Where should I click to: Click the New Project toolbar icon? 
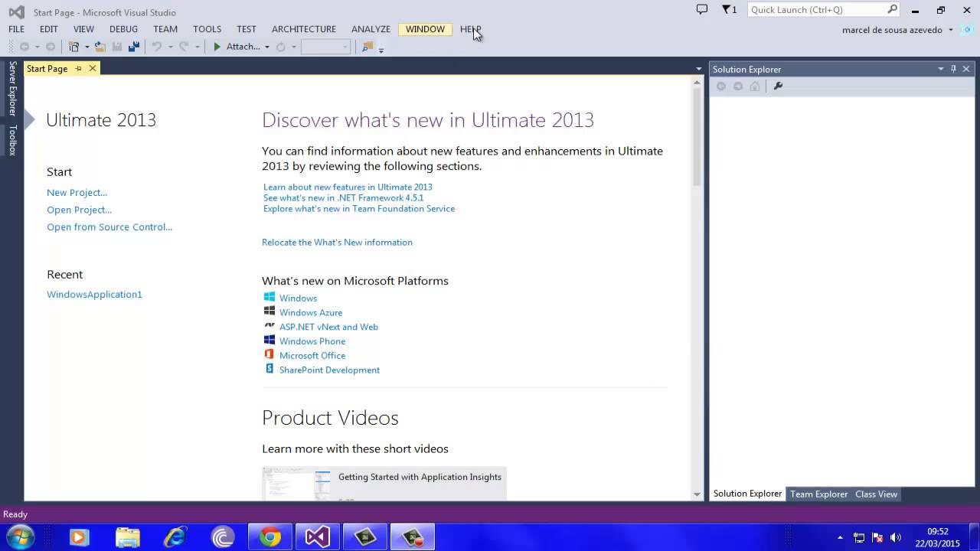tap(74, 47)
